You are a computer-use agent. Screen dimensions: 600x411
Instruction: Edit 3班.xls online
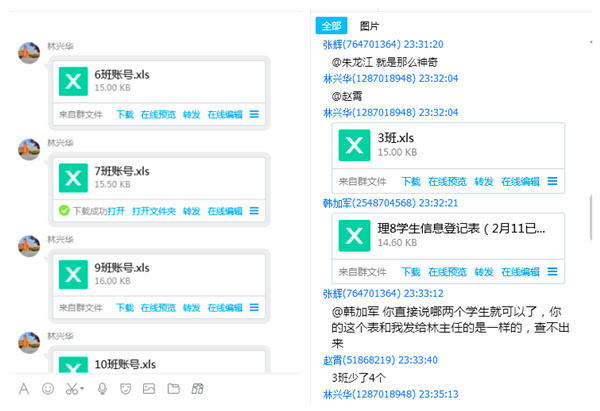point(520,181)
